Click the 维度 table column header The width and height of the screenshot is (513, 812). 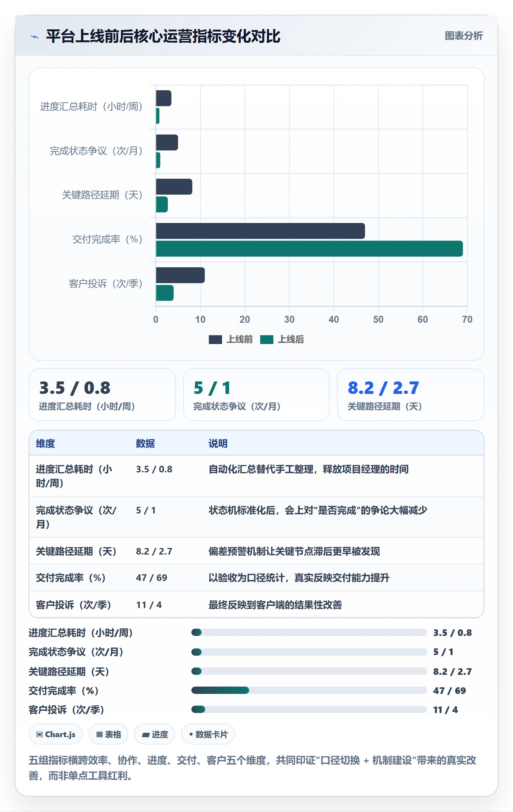45,443
